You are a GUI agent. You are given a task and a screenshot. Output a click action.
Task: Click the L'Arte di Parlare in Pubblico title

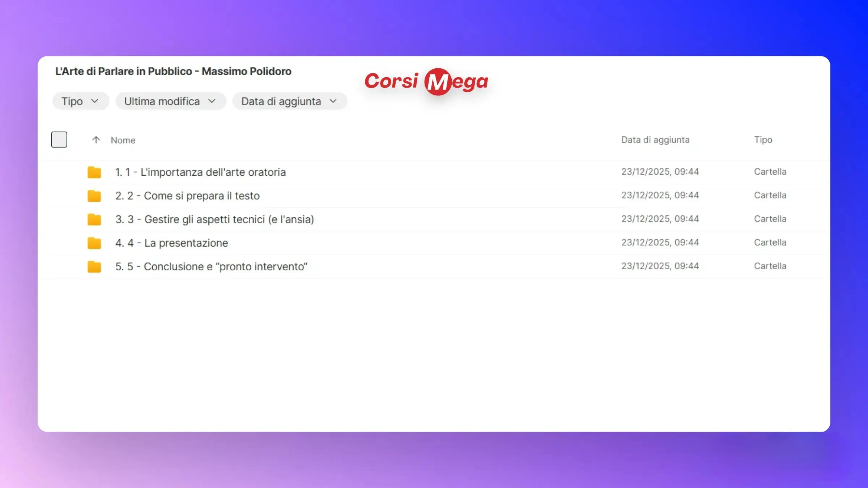point(173,71)
